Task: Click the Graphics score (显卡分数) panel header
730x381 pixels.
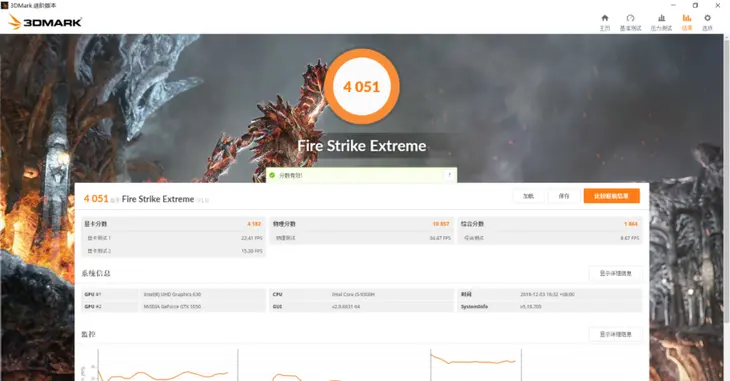Action: tap(173, 224)
